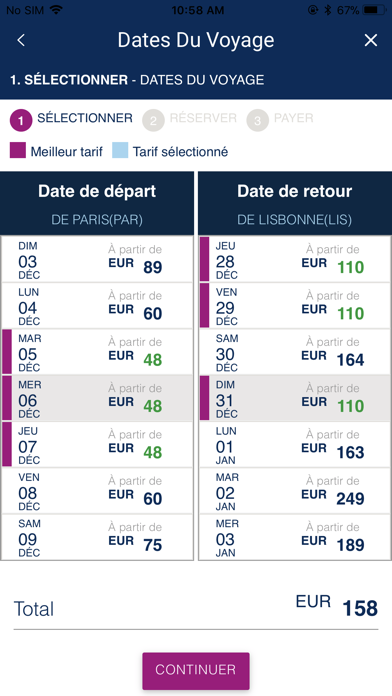Tap the Bluetooth status icon

tap(328, 10)
